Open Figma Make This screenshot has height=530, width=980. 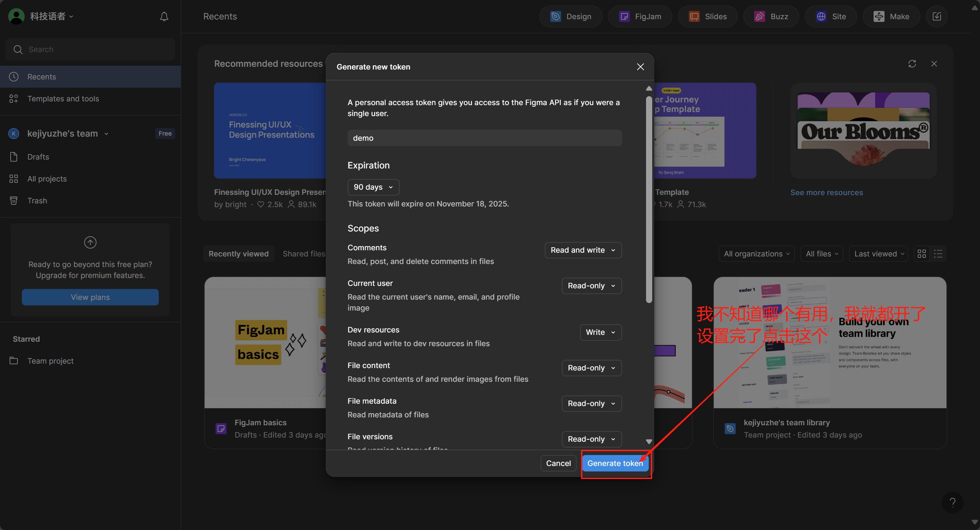[x=891, y=16]
